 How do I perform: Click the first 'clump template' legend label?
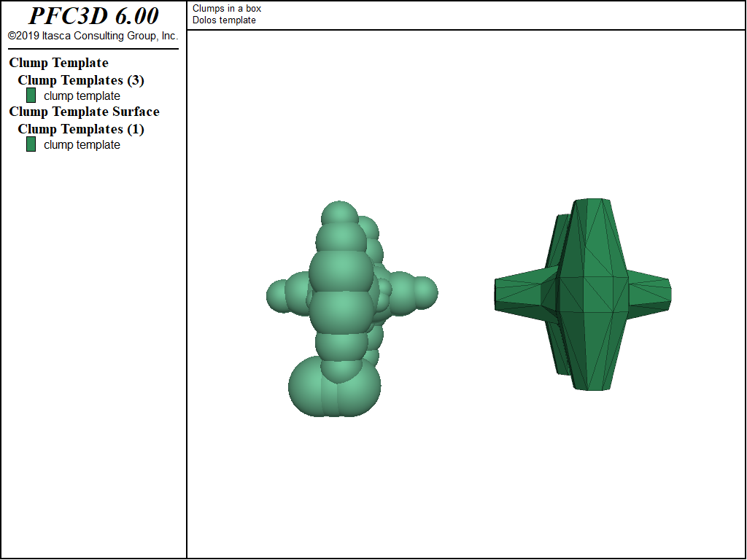tap(82, 96)
